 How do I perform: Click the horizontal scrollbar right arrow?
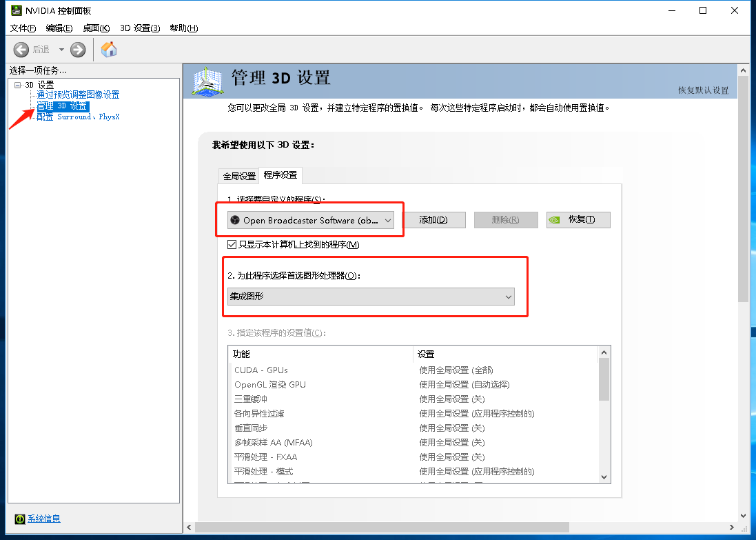click(731, 527)
